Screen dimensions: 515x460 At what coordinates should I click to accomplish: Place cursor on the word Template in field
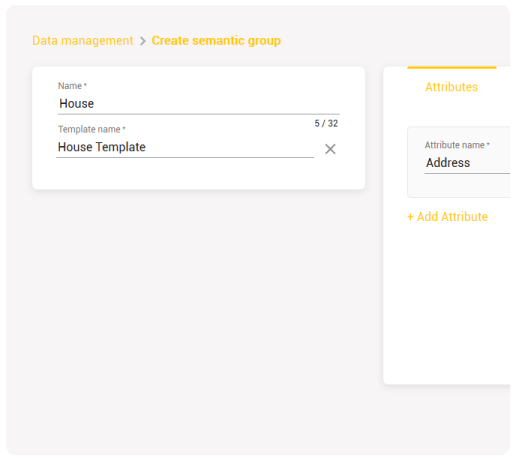click(120, 147)
